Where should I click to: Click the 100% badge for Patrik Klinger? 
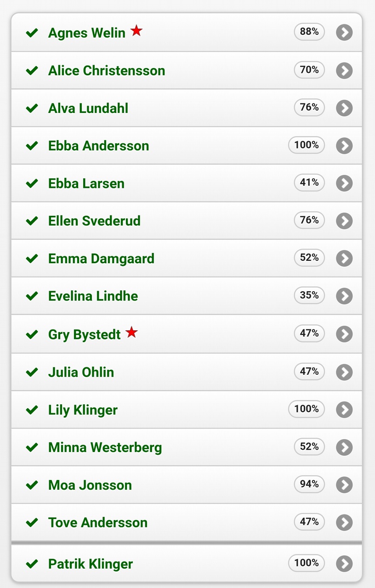pos(307,563)
